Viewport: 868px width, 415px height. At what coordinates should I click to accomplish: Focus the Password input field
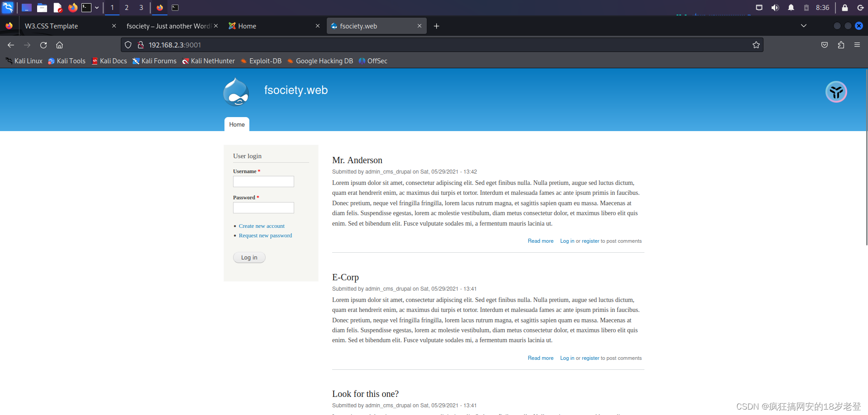(x=263, y=207)
